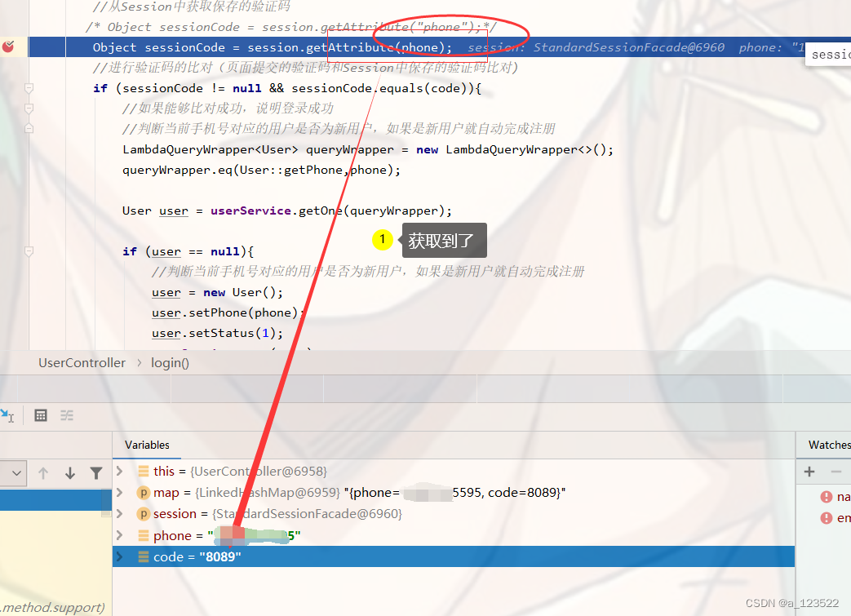
Task: Click the error badge beside the 'na' watch
Action: tap(826, 496)
